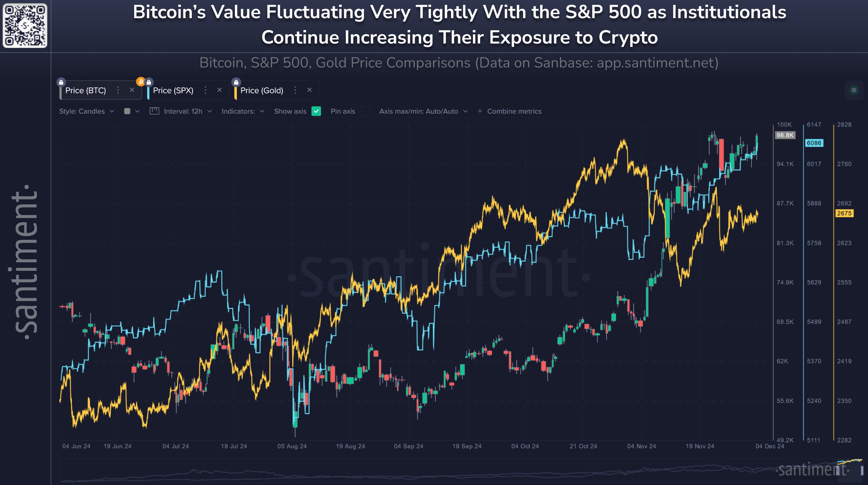
Task: Open the Price (BTC) three-dot options menu
Action: [118, 90]
